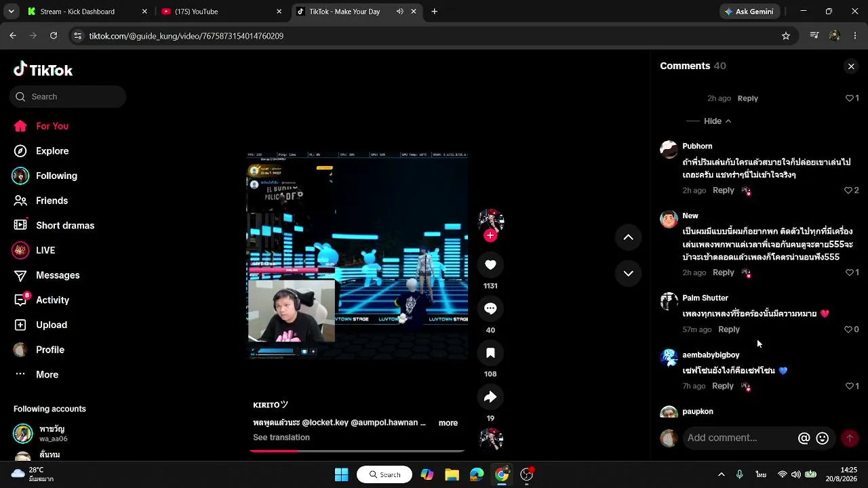Post the comment with the red arrow button

pos(849,439)
